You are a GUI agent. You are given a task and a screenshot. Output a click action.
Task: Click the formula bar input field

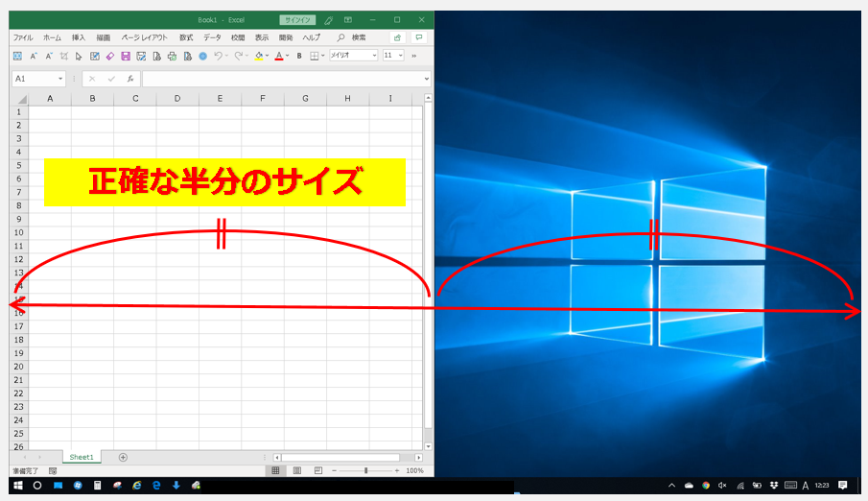(x=283, y=79)
